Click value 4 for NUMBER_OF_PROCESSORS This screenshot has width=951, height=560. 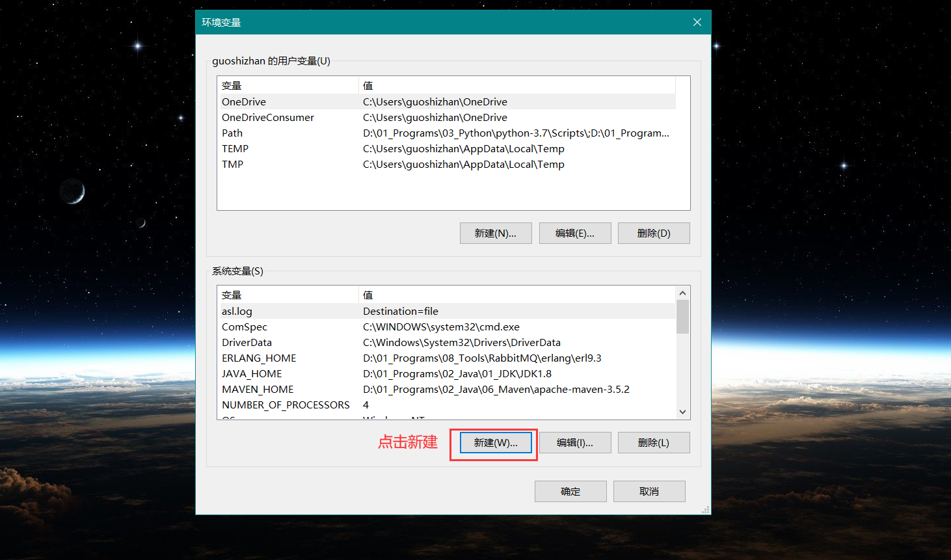click(366, 405)
